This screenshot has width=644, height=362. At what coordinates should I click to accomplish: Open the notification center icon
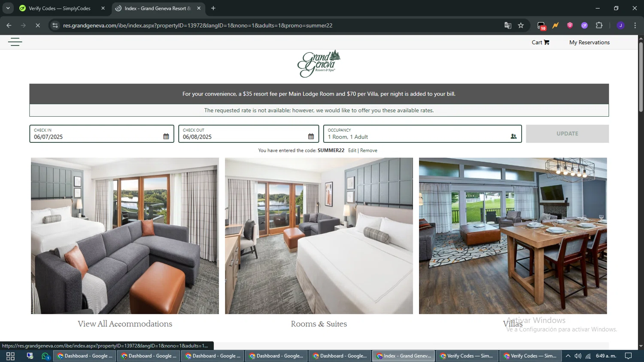[x=629, y=356]
